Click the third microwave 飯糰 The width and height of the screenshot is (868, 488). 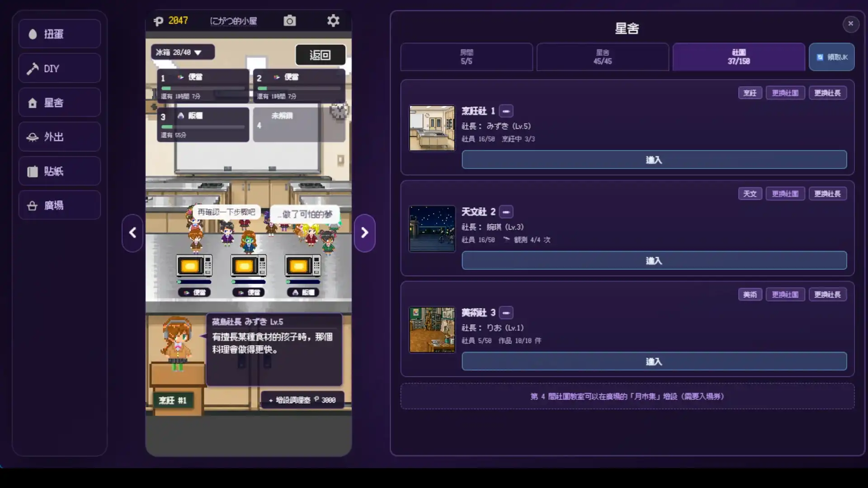[303, 266]
